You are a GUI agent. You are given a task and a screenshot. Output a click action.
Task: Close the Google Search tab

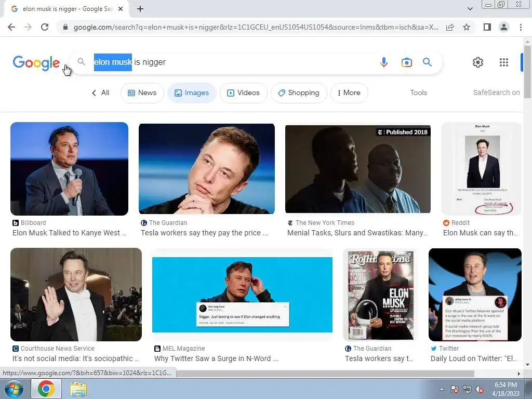[121, 9]
